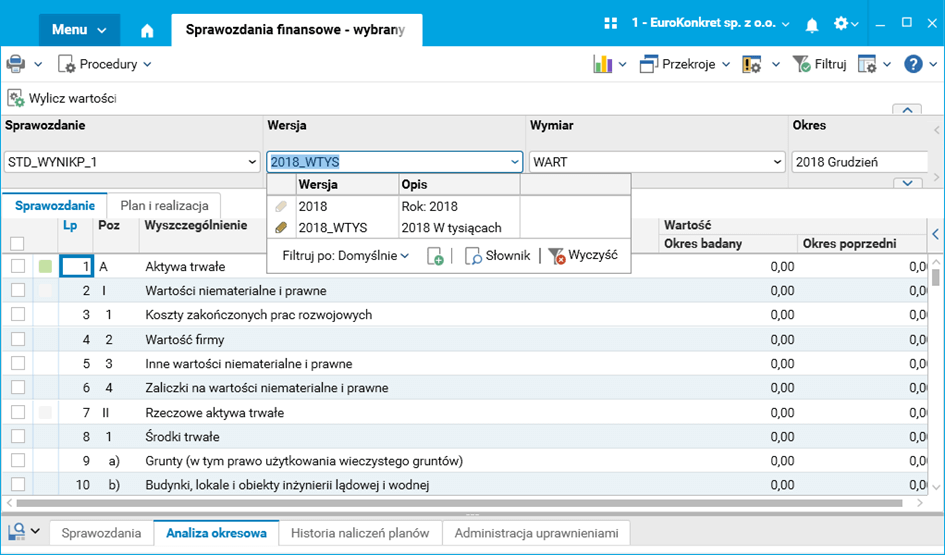945x555 pixels.
Task: Click the Wylicz wartości calculator icon
Action: [16, 98]
